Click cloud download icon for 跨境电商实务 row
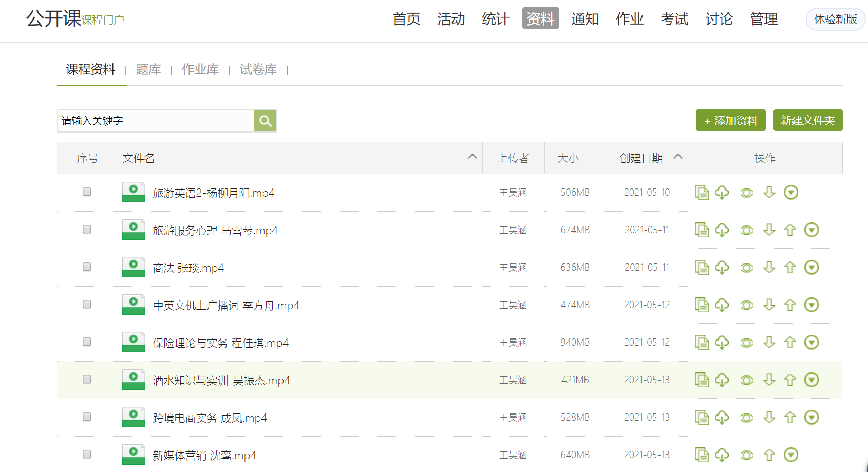The width and height of the screenshot is (868, 472). (x=722, y=418)
